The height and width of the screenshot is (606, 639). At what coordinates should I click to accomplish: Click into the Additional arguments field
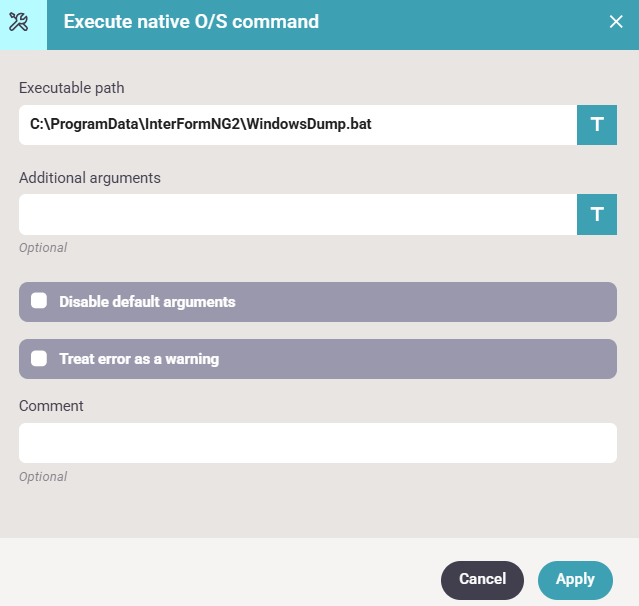click(x=298, y=214)
